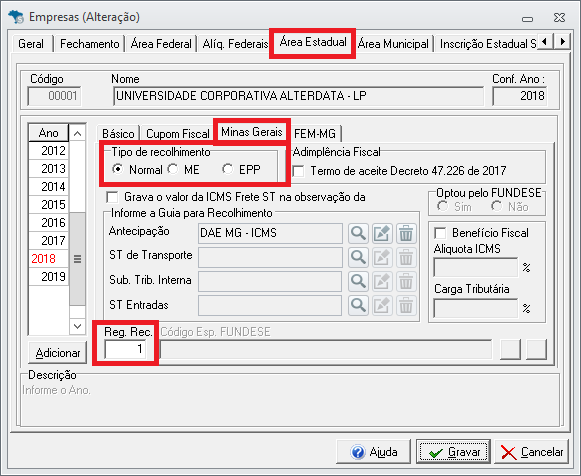Switch to the Área Municipal tab
581x476 pixels.
393,44
